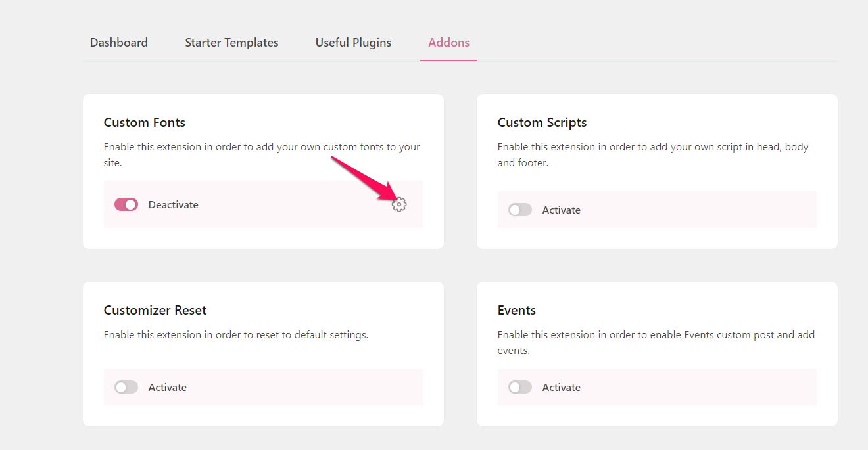Deactivate the Custom Fonts extension
This screenshot has height=450, width=868.
(x=126, y=204)
